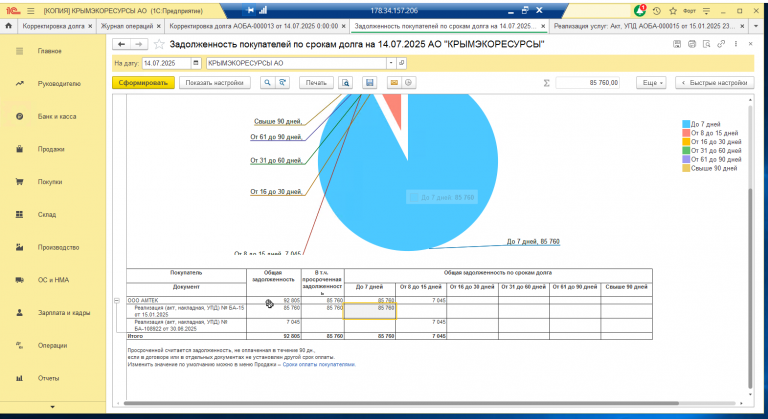
Task: Expand more sections arrow at sidebar bottom
Action: pos(52,407)
